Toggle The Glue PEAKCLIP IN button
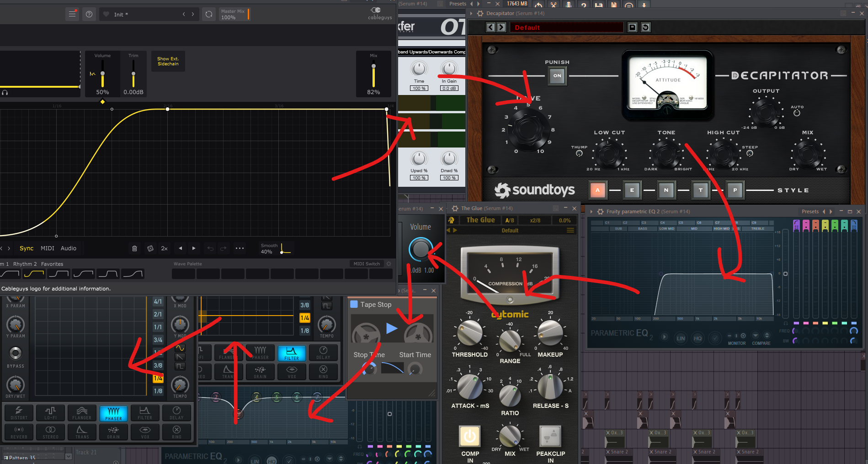Image resolution: width=868 pixels, height=464 pixels. 550,437
